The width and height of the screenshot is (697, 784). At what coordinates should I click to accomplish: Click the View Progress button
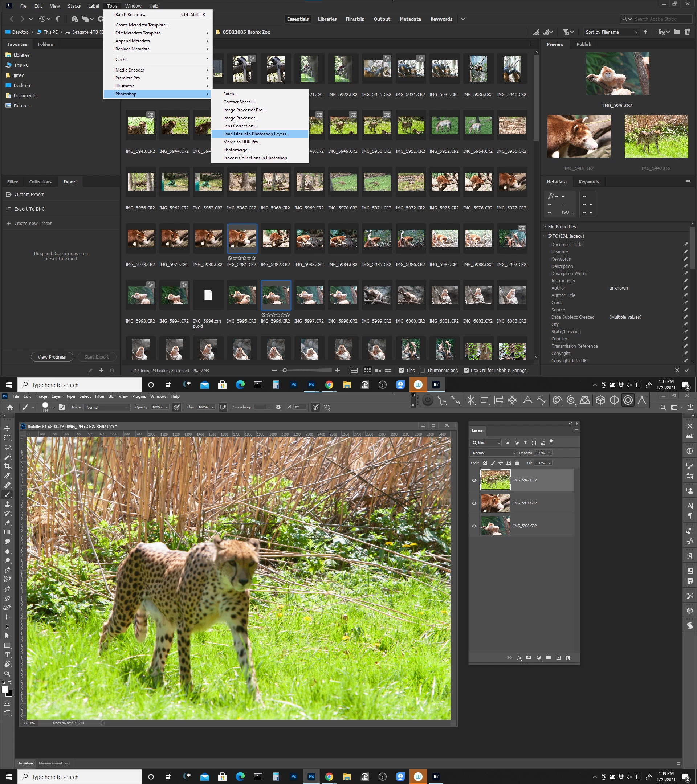[52, 357]
